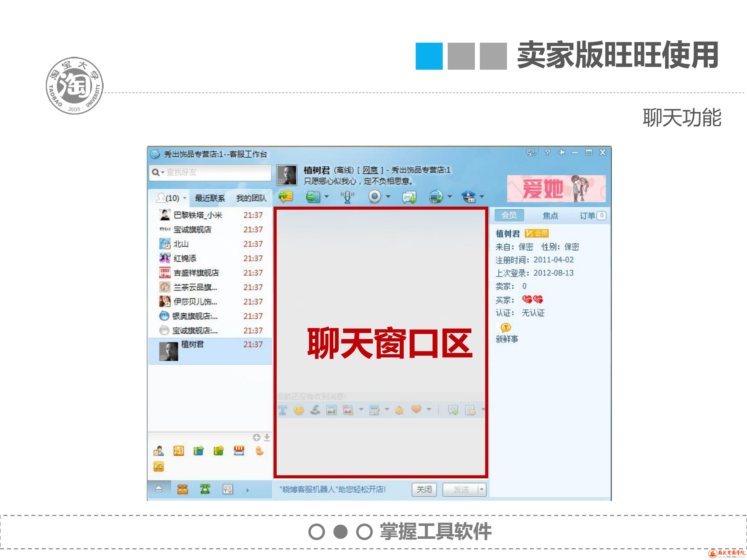Screen dimensions: 747x560
Task: Click the calculator notepad icon
Action: click(x=374, y=410)
